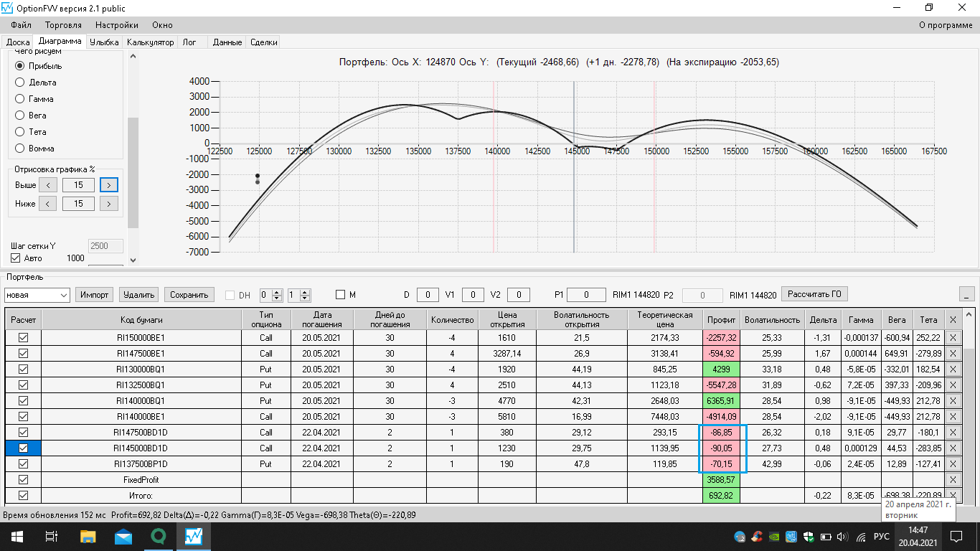Open the Данные tab
980x551 pixels.
[227, 42]
